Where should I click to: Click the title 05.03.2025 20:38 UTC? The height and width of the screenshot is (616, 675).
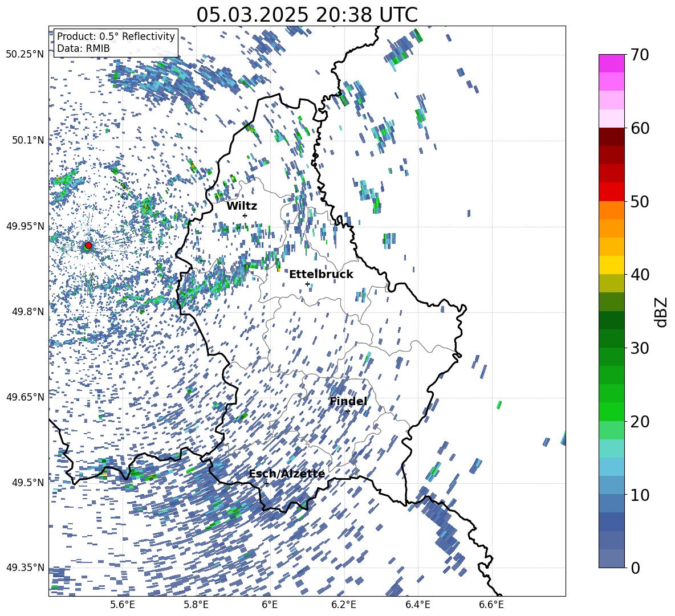click(x=307, y=15)
